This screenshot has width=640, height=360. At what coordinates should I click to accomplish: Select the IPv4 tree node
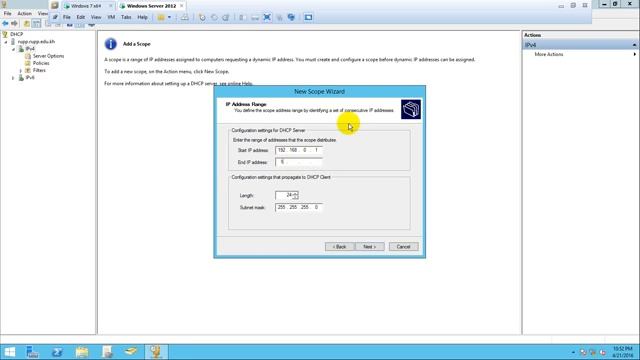click(x=30, y=49)
